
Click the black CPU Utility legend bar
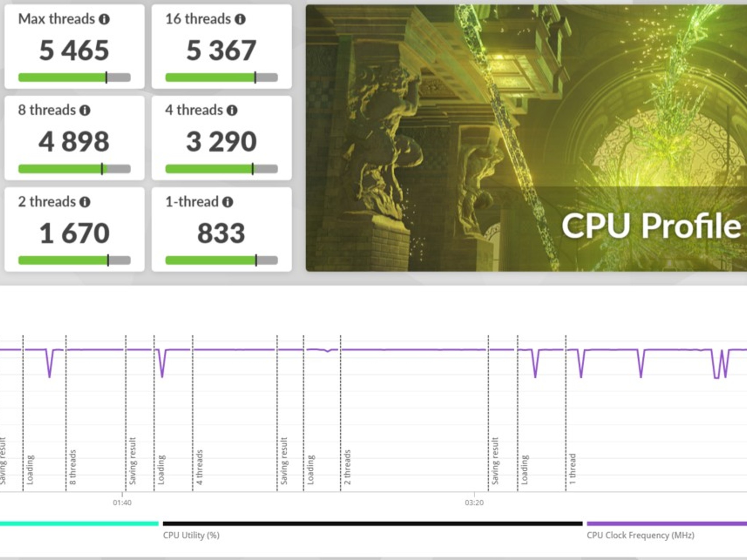point(372,524)
